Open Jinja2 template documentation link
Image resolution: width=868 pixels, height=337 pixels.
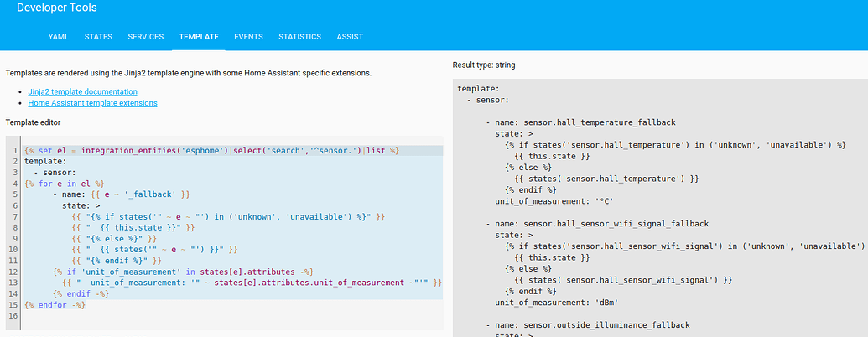pos(82,91)
